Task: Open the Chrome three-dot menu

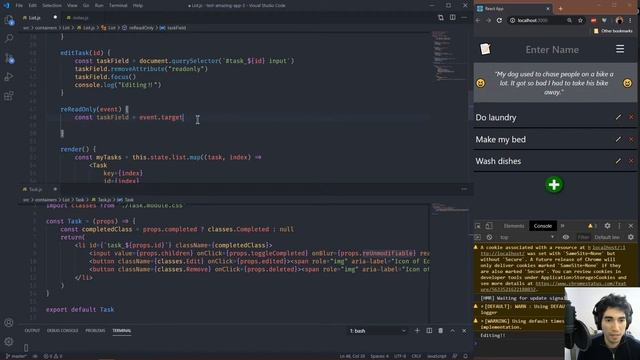Action: (x=631, y=20)
